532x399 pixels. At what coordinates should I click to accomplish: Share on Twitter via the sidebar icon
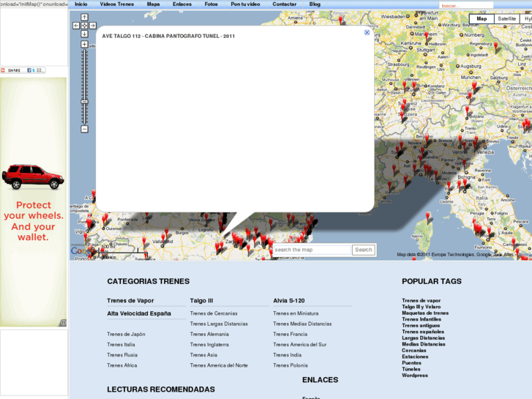pyautogui.click(x=34, y=70)
